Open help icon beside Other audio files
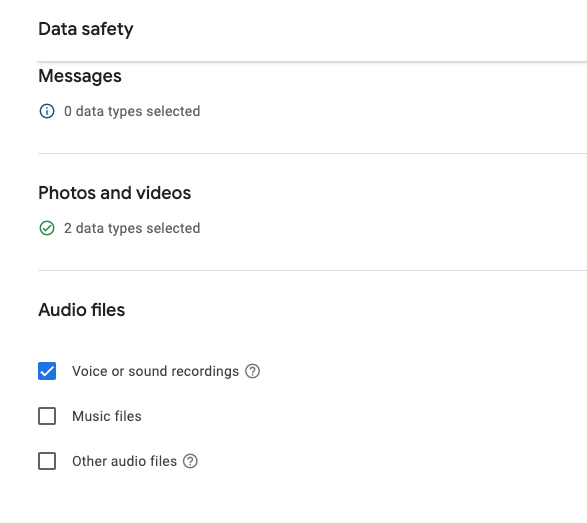 190,461
